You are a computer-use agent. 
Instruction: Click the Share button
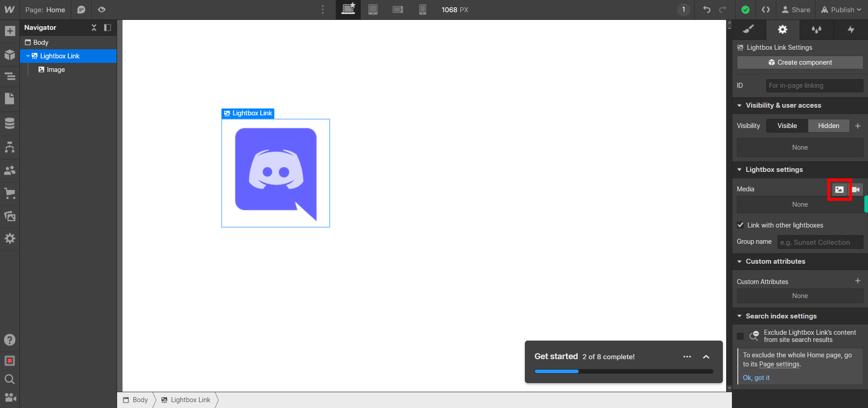click(x=796, y=9)
